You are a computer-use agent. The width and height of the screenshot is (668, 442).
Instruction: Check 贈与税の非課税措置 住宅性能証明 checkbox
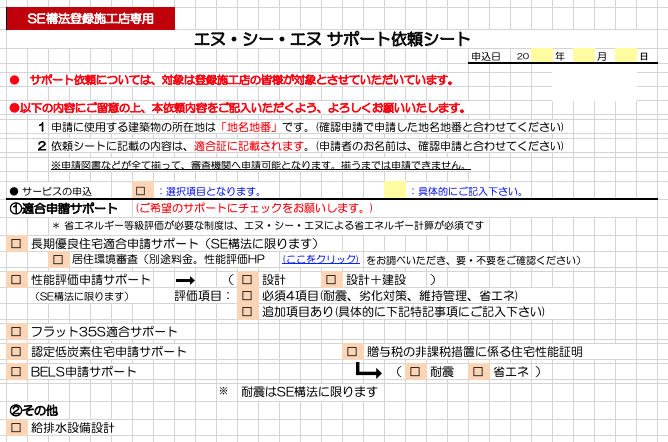[x=352, y=352]
